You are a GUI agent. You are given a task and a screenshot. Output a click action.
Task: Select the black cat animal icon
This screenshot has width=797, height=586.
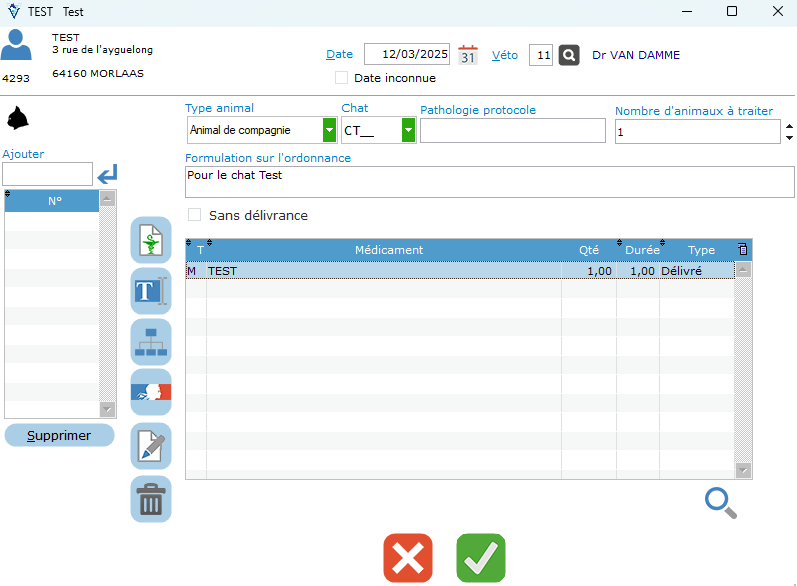coord(17,118)
